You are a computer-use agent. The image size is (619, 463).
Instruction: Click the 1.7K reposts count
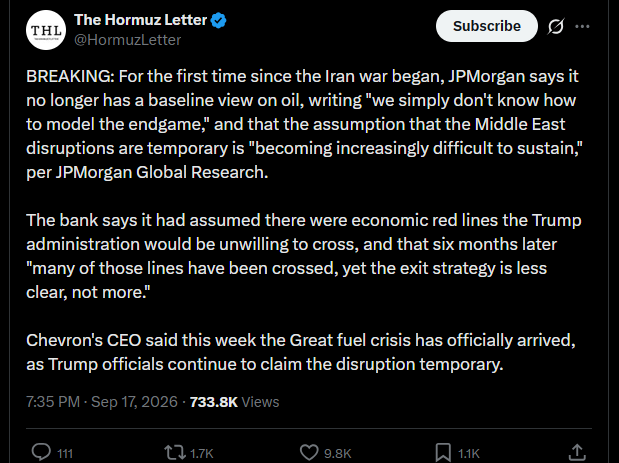point(202,454)
